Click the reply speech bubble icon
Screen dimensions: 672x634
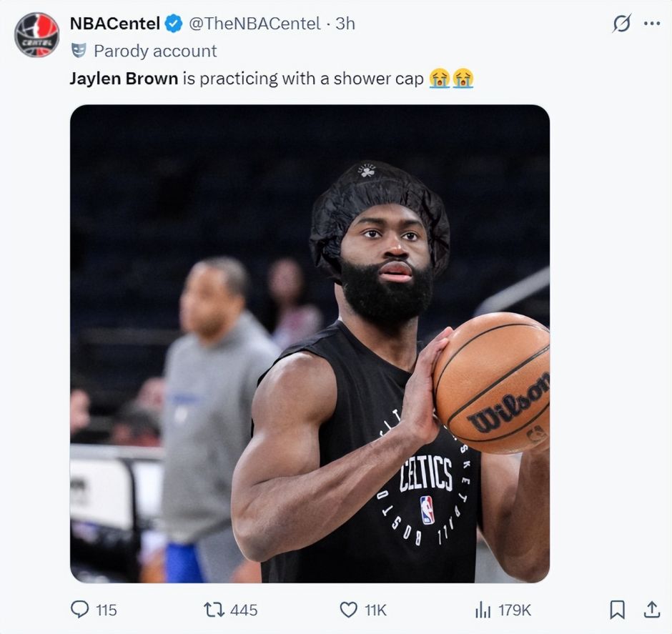coord(79,610)
